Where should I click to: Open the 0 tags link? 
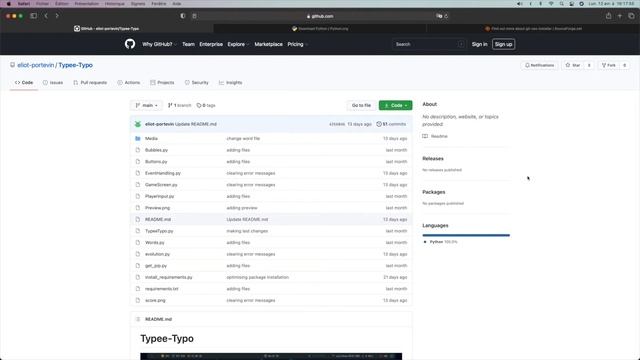click(x=206, y=105)
